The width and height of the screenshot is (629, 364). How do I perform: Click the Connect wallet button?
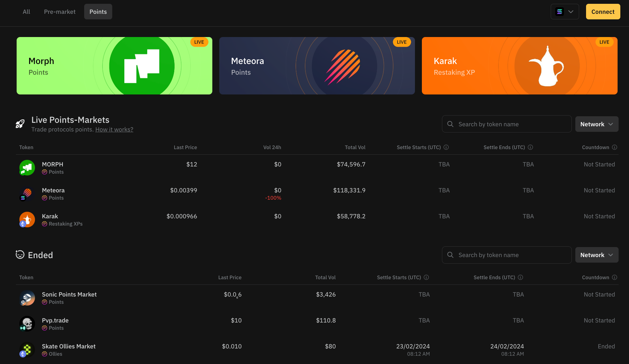tap(603, 12)
